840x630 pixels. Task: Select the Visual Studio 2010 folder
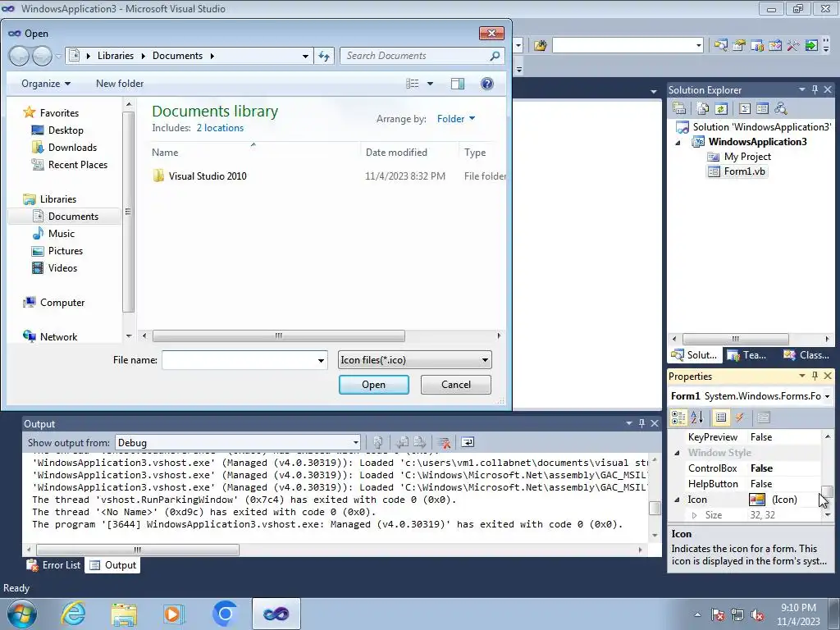click(x=208, y=176)
